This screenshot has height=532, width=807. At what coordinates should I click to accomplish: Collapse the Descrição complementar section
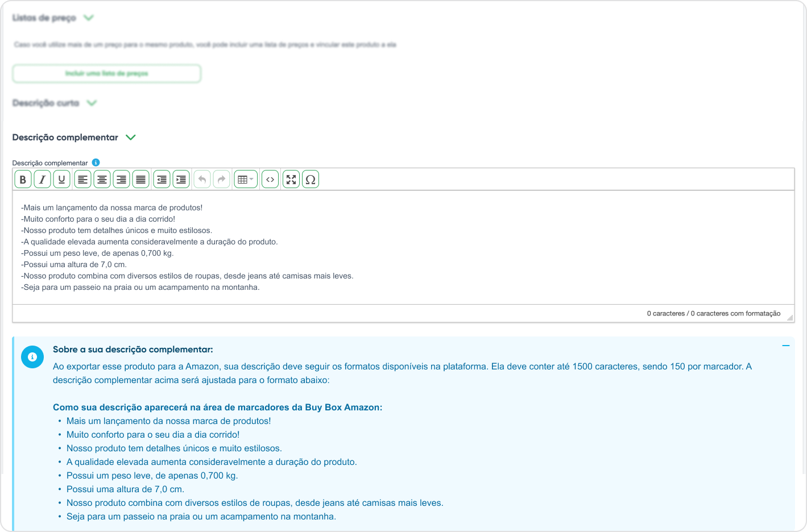[131, 138]
